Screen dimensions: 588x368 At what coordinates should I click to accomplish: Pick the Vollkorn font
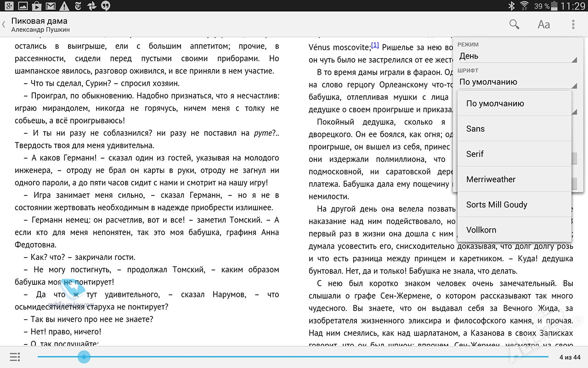tap(514, 230)
